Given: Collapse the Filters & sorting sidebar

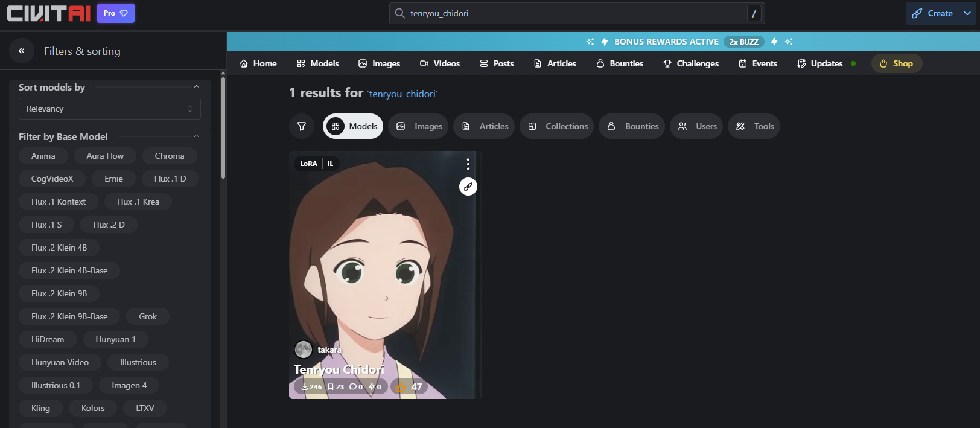Looking at the screenshot, I should (22, 51).
